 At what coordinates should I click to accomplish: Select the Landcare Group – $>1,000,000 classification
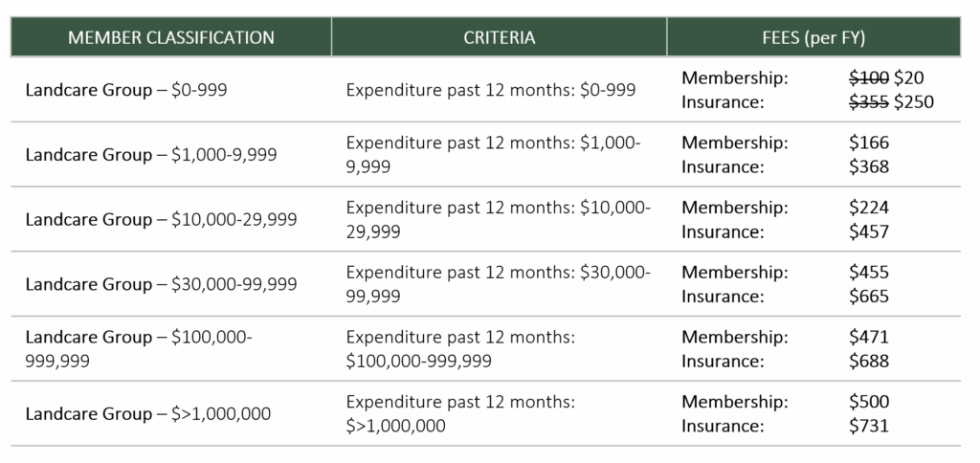pyautogui.click(x=148, y=413)
